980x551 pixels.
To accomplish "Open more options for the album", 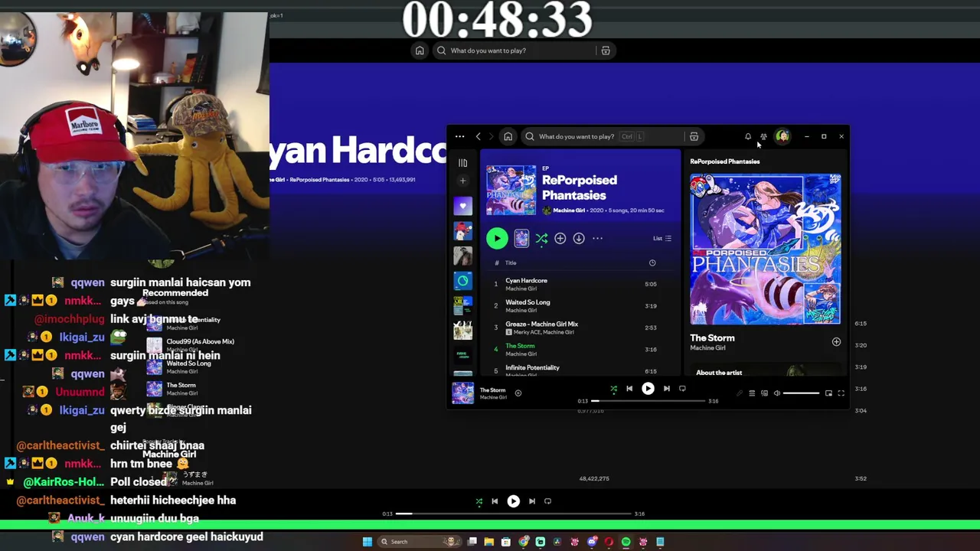I will pyautogui.click(x=597, y=239).
